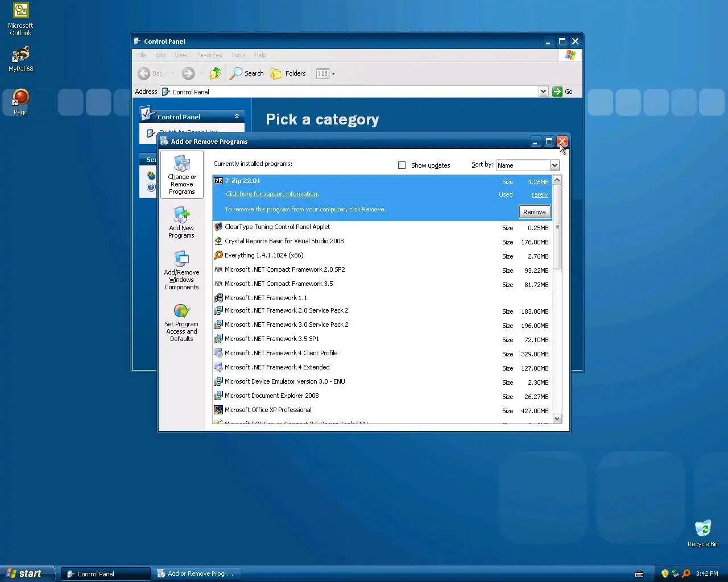Click .NET Compact Framework 2.0 SP2 icon

[218, 269]
